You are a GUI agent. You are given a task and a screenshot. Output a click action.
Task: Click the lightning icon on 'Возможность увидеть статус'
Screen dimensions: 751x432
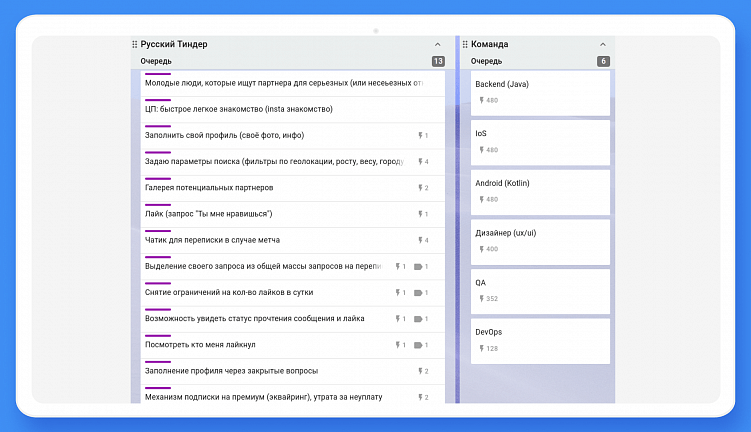(x=398, y=319)
